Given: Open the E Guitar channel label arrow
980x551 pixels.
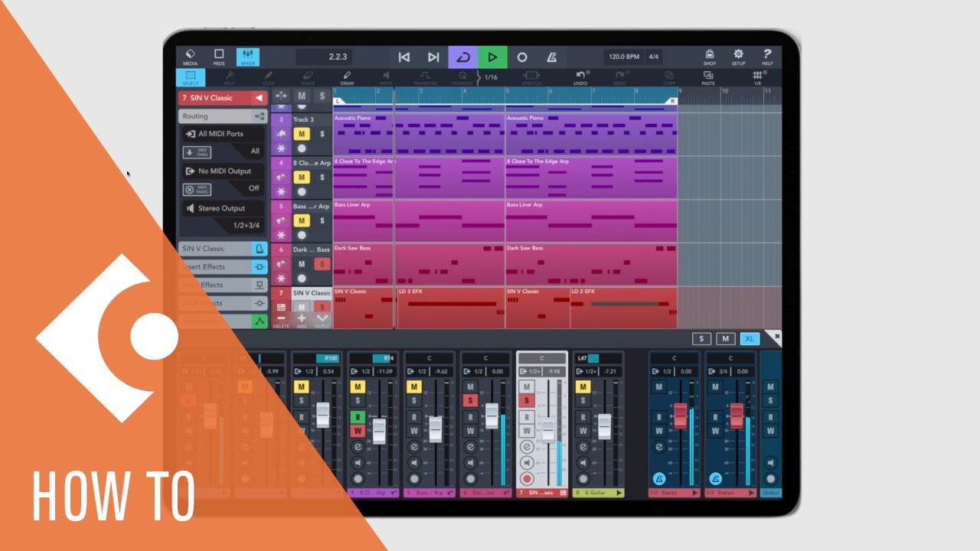Looking at the screenshot, I should point(619,493).
